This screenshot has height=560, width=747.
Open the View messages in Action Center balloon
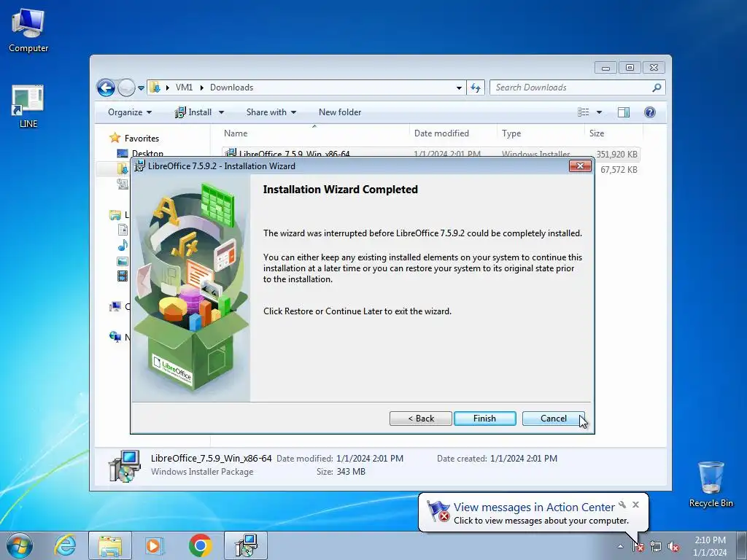(x=534, y=507)
